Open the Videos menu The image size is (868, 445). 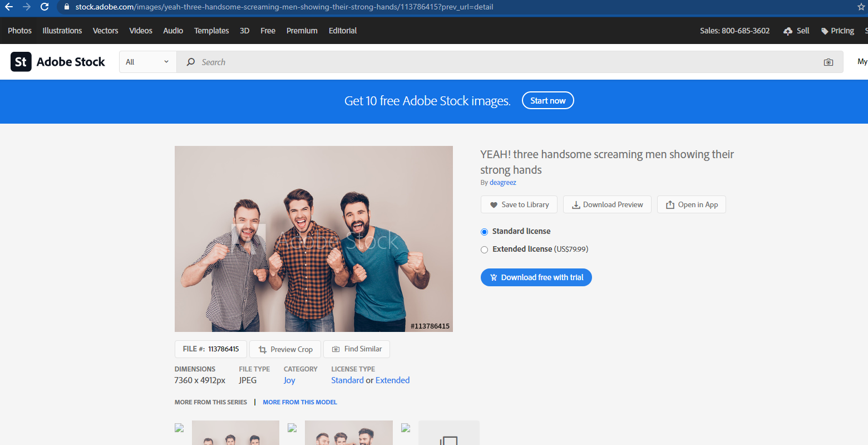[x=141, y=31]
